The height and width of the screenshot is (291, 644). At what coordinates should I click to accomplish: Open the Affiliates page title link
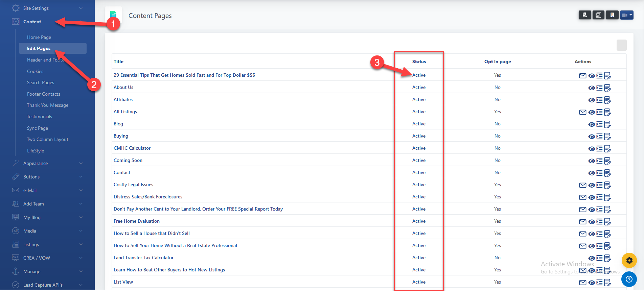tap(123, 99)
